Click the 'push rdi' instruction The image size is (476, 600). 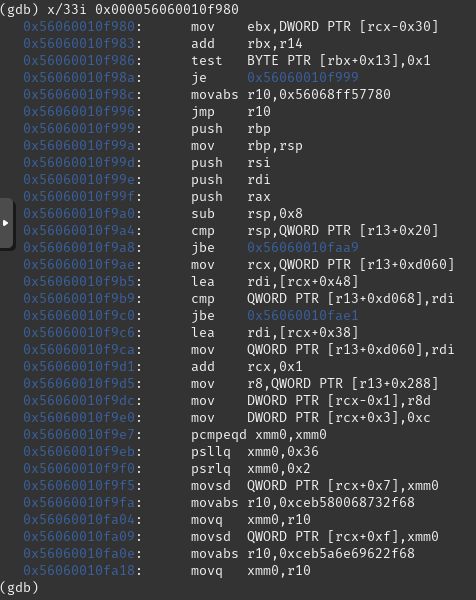point(231,179)
